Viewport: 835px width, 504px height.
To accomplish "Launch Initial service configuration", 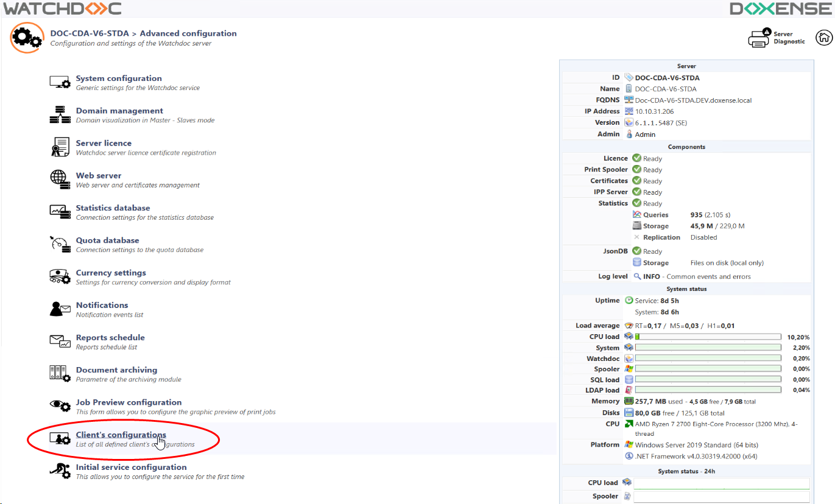I will point(131,467).
